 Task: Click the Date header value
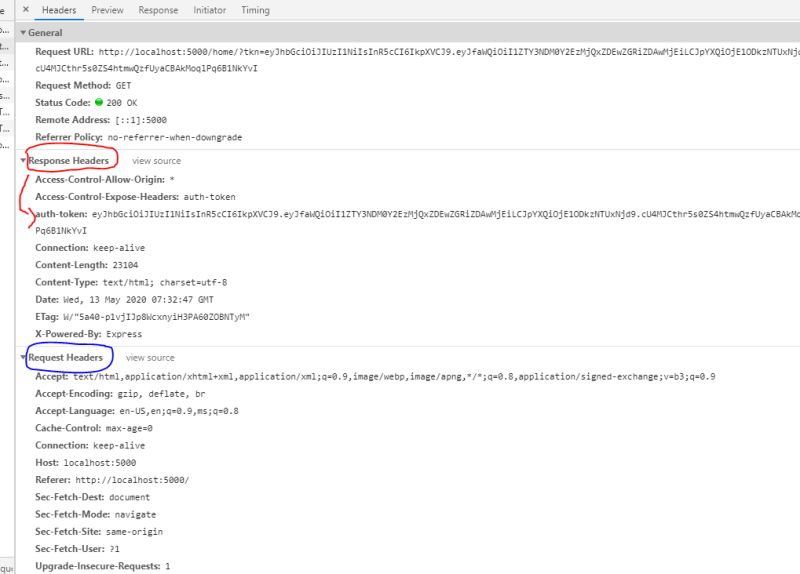(x=138, y=300)
